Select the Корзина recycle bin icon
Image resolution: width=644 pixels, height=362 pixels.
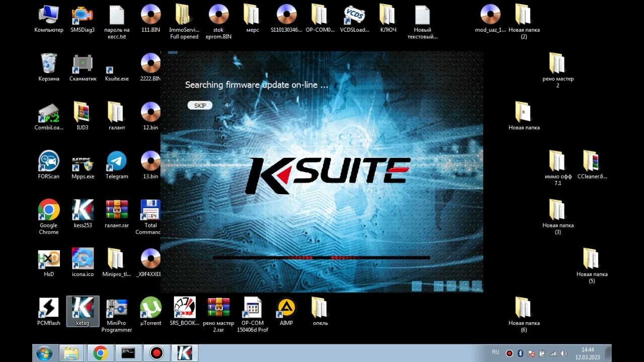point(49,67)
